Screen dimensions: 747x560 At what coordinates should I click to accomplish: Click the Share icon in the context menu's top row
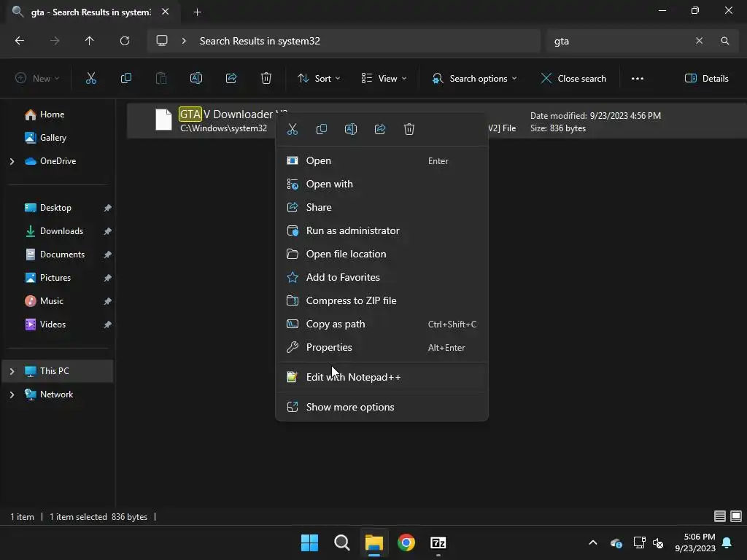pos(379,129)
